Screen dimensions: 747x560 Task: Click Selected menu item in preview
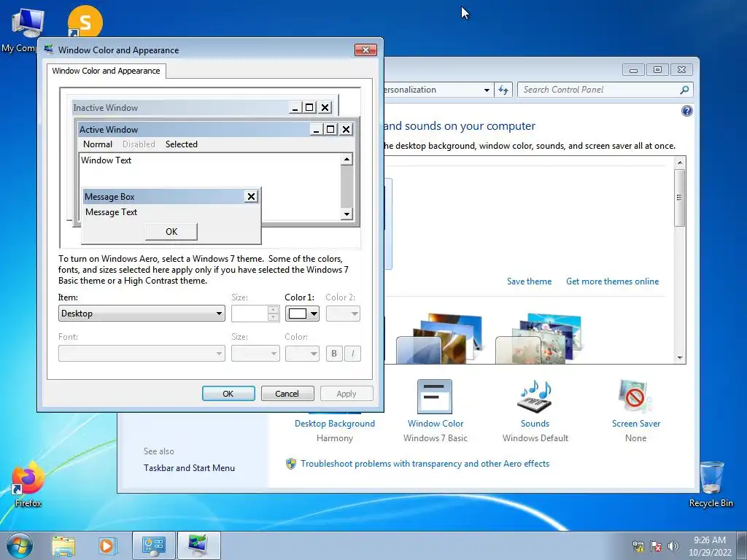click(182, 144)
